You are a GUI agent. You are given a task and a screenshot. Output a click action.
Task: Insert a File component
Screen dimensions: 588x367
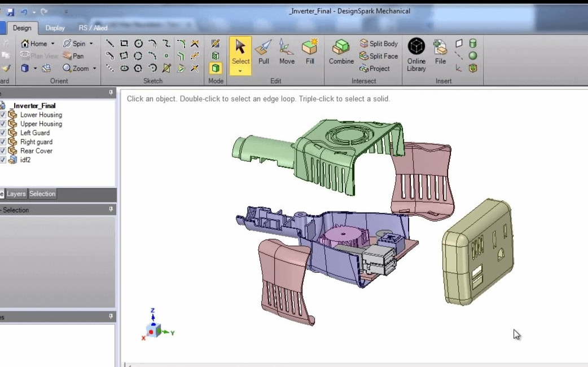click(440, 52)
